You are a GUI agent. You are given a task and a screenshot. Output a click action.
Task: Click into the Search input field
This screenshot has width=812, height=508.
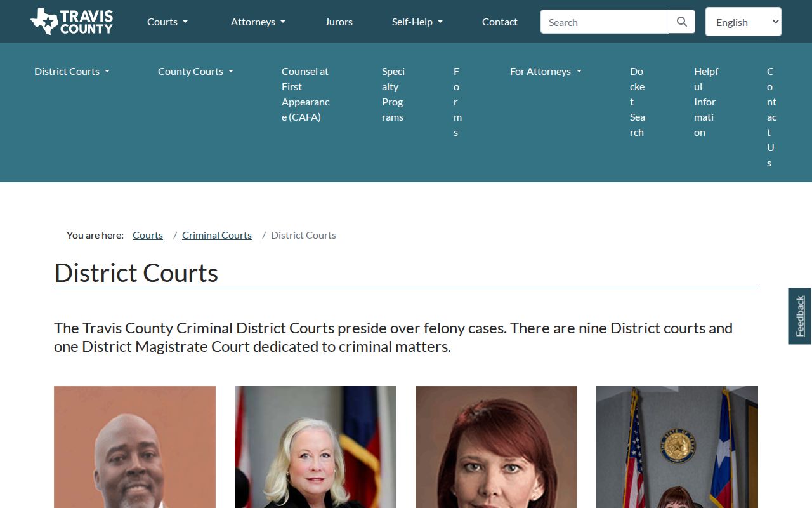(605, 22)
